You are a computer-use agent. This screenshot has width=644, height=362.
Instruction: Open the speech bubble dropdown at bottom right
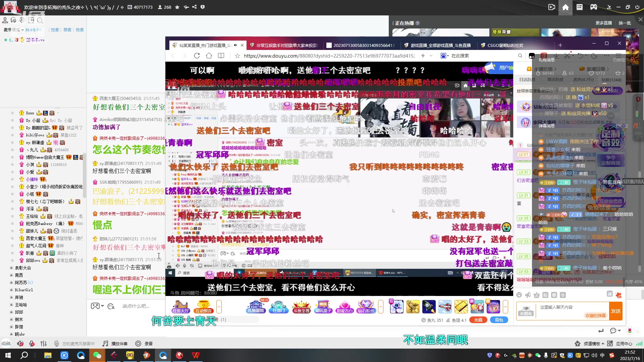(x=615, y=331)
